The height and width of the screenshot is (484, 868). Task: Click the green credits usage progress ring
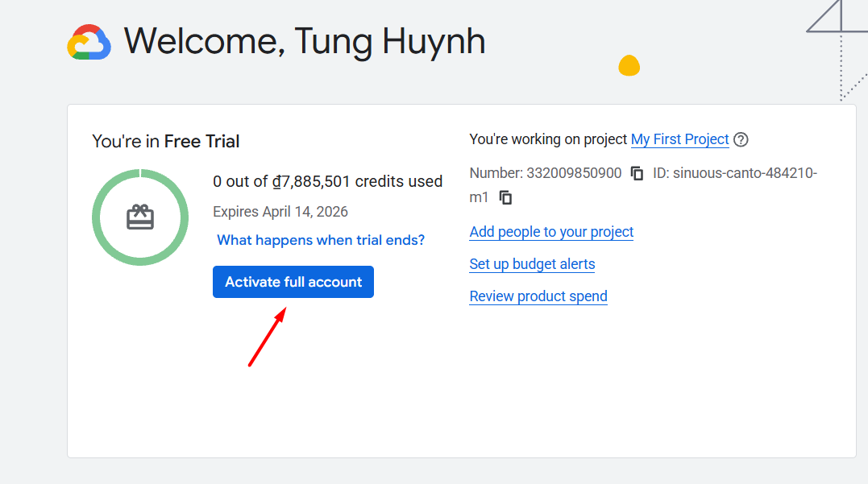click(x=98, y=217)
